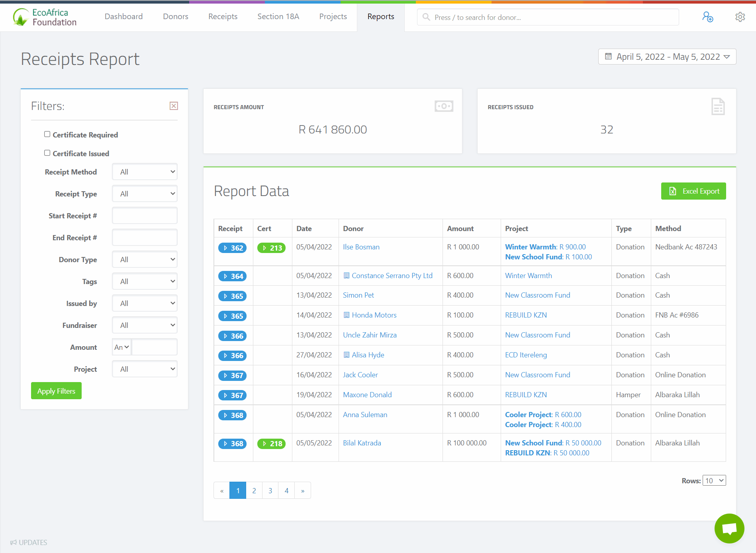756x553 pixels.
Task: Open the Section 18A tab
Action: pos(278,16)
